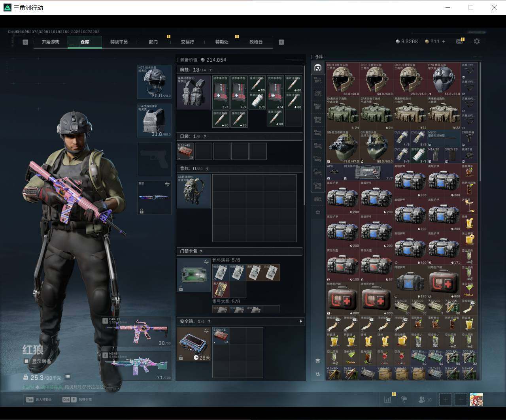Click the sort icon at warehouse sidebar bottom
Viewport: 506px width, 420px height.
point(317,374)
